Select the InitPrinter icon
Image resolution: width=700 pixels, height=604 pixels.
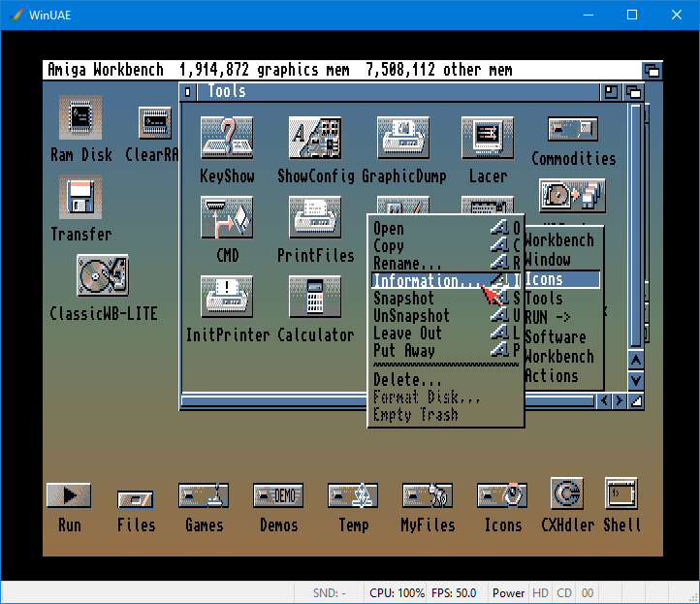[x=227, y=297]
